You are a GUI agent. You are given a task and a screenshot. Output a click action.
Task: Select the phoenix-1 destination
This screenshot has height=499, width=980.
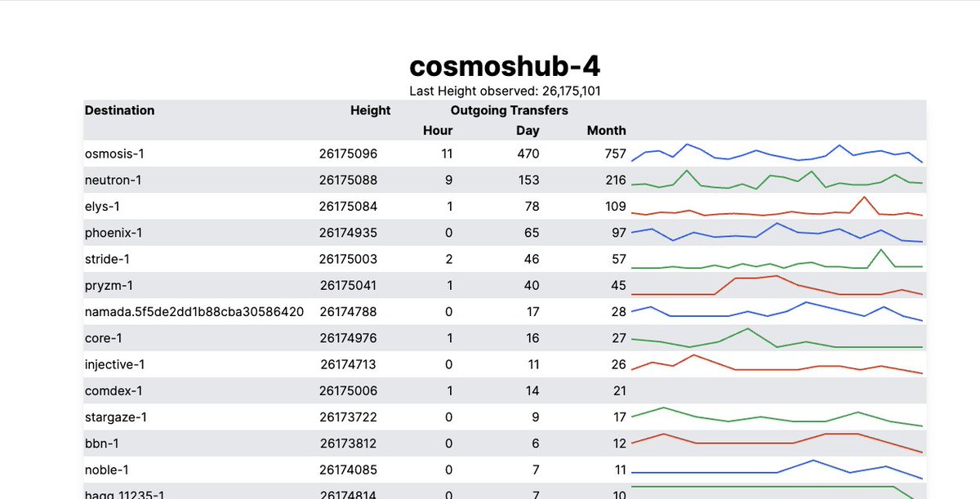point(114,233)
